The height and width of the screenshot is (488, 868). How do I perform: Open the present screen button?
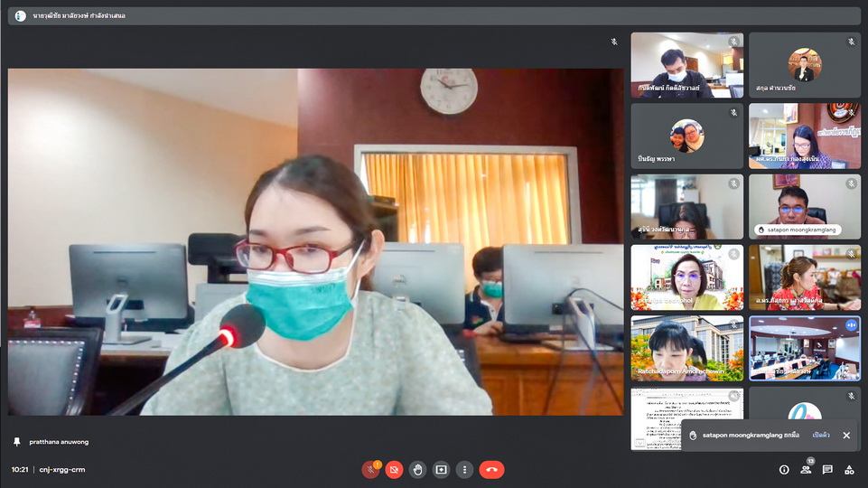click(x=441, y=470)
